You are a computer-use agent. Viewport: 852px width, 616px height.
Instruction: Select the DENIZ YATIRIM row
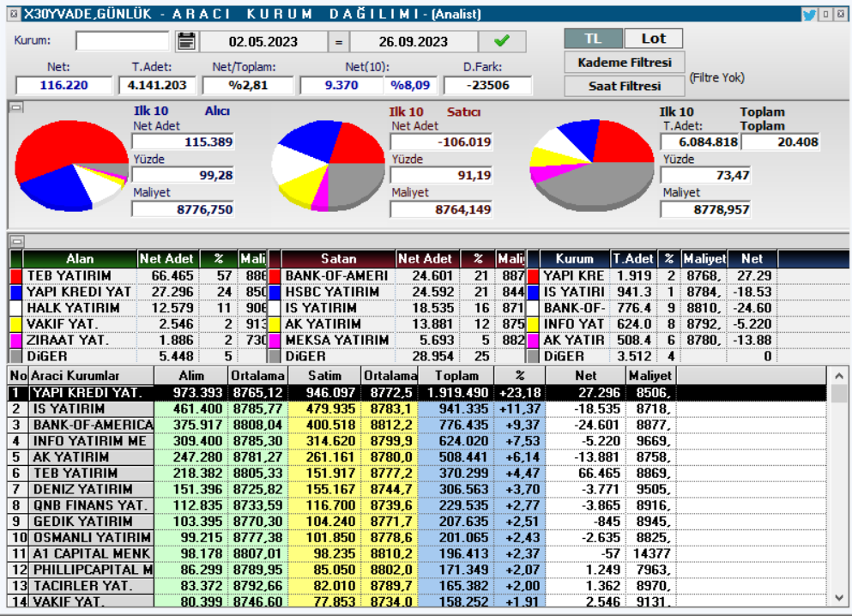417,489
